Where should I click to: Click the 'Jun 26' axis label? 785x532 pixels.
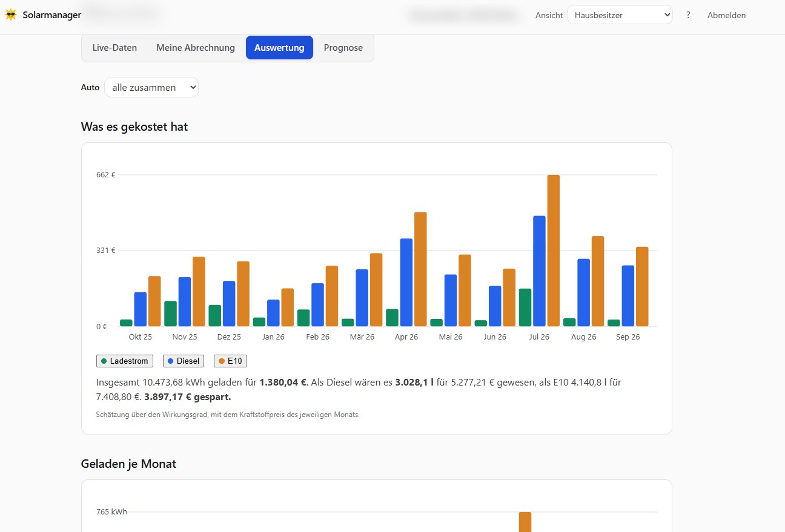(x=495, y=337)
